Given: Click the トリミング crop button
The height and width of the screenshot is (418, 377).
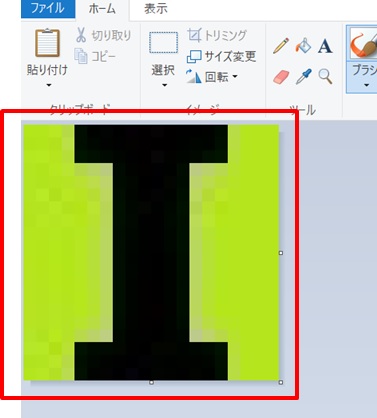Looking at the screenshot, I should click(217, 35).
